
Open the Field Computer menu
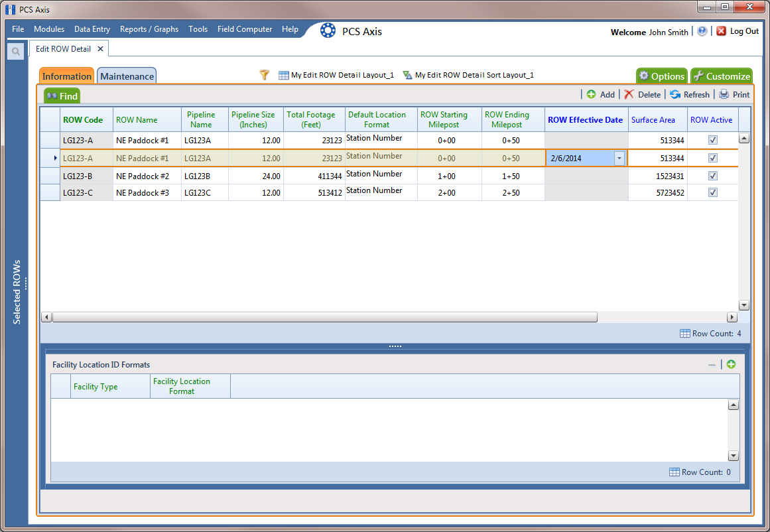coord(245,29)
